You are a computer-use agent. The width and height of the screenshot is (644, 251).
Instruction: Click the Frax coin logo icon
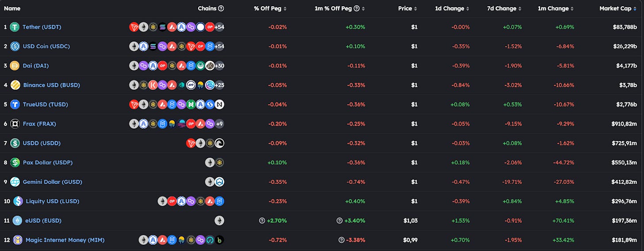[x=15, y=124]
